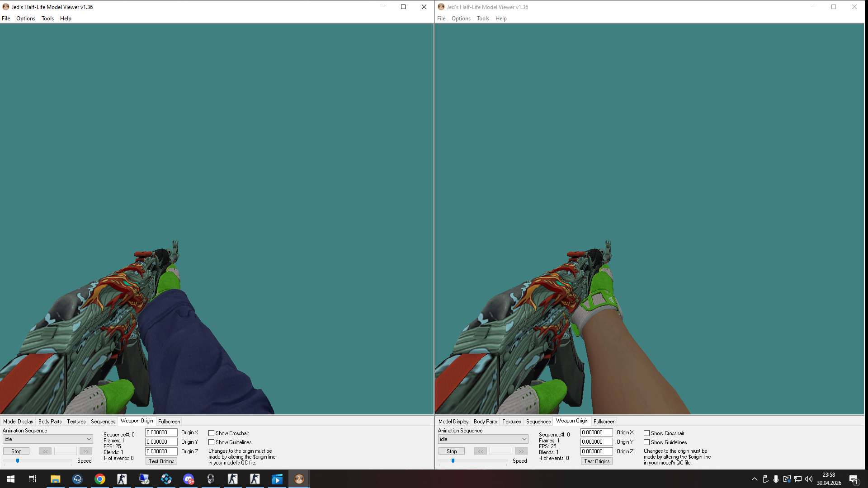Click the frame number field, left window
868x488 pixels.
pyautogui.click(x=66, y=451)
